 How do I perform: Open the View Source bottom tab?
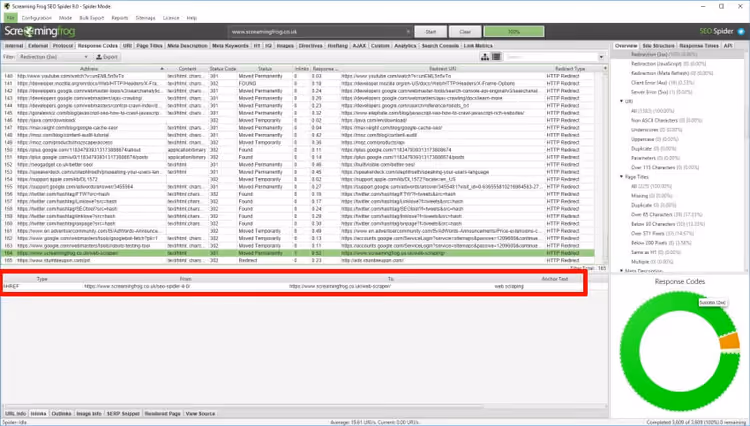(x=200, y=414)
